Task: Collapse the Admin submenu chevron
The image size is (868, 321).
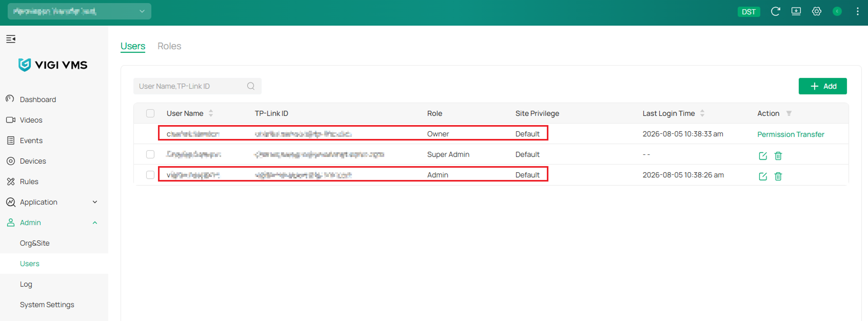Action: 95,223
